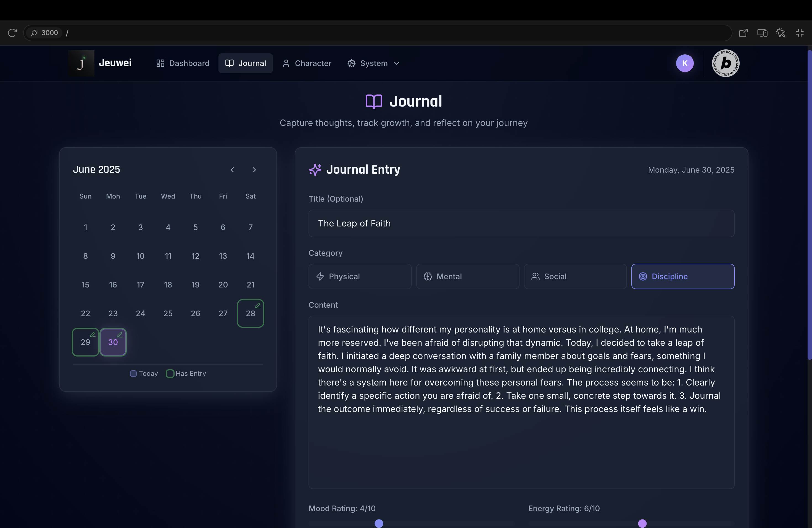Image resolution: width=812 pixels, height=528 pixels.
Task: Go to previous month in calendar
Action: point(232,170)
